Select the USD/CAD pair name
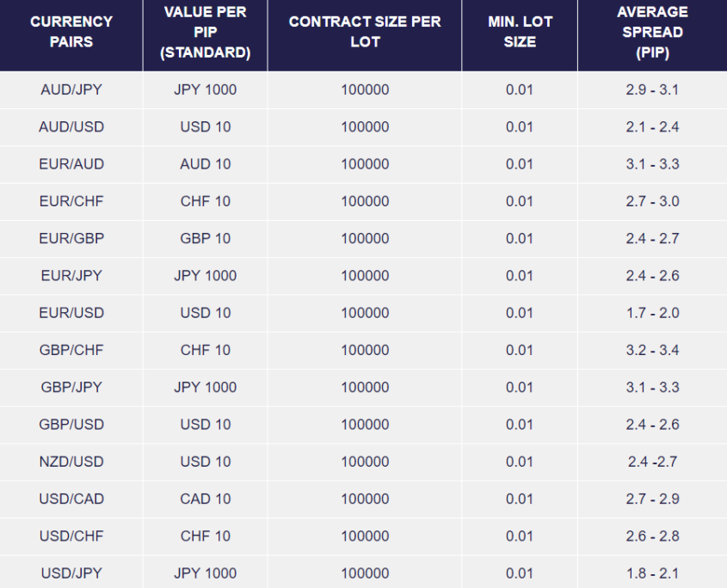 (71, 499)
